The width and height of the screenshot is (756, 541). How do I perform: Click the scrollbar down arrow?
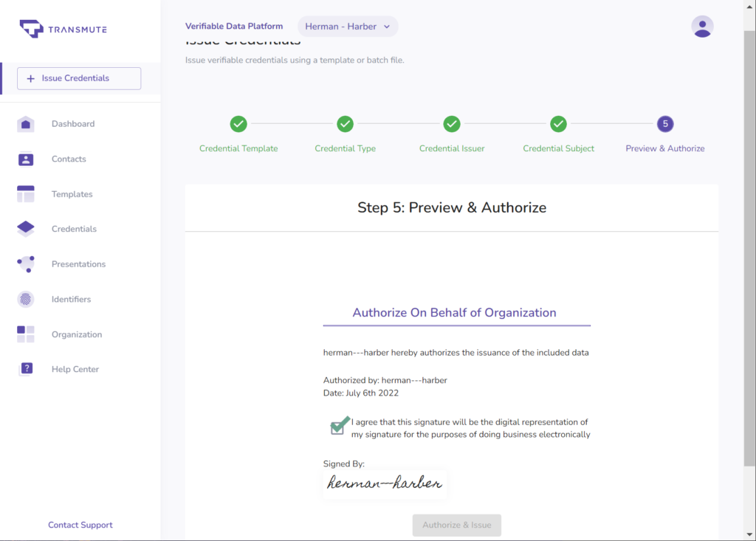(x=750, y=534)
